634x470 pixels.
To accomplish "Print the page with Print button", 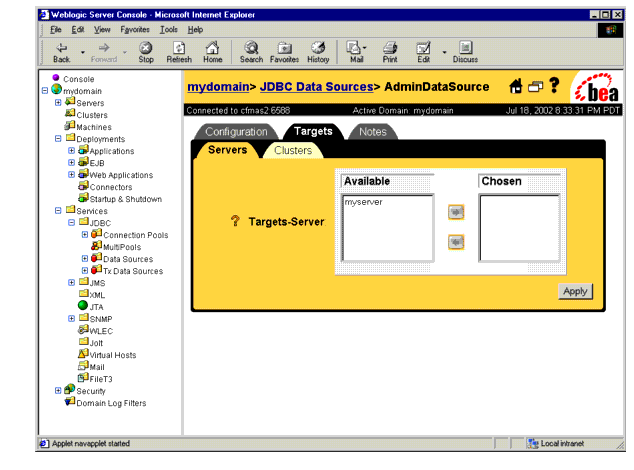I will (x=390, y=53).
